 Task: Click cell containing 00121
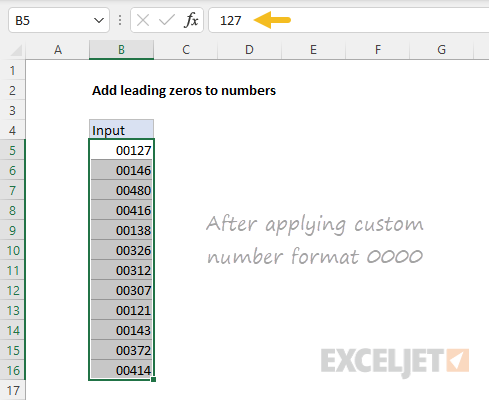click(x=121, y=310)
